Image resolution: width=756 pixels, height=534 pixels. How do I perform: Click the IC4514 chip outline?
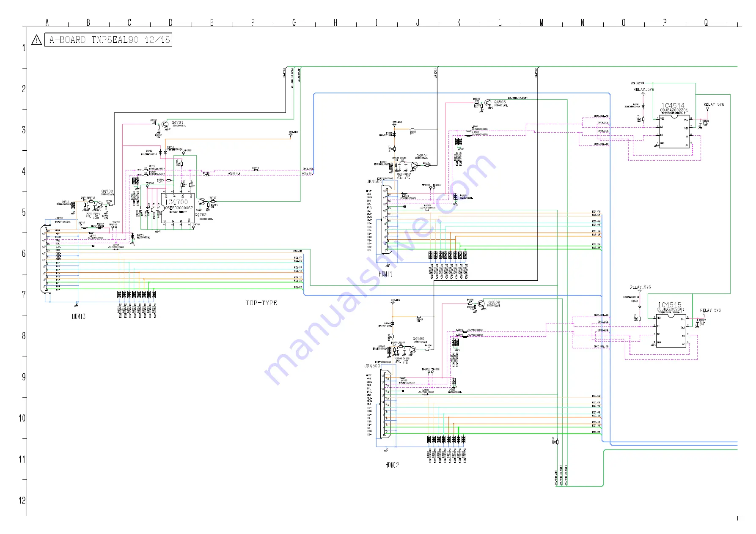coord(674,131)
